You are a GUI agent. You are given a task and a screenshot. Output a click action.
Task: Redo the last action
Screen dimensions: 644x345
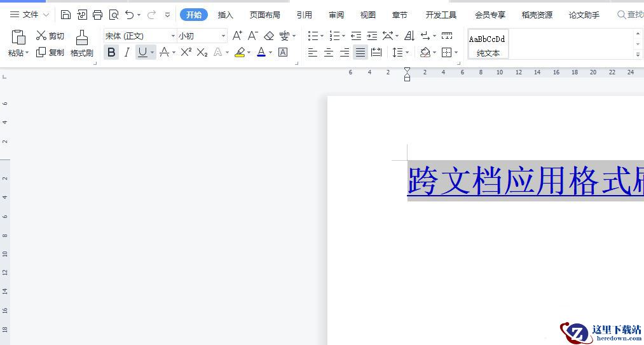[x=151, y=15]
